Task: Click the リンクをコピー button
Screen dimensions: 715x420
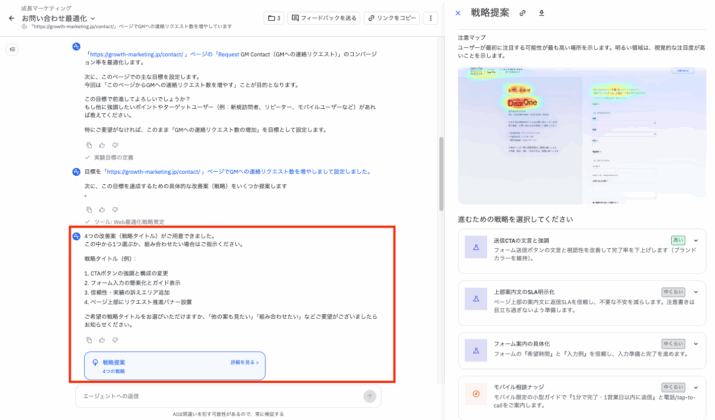Action: pos(391,18)
